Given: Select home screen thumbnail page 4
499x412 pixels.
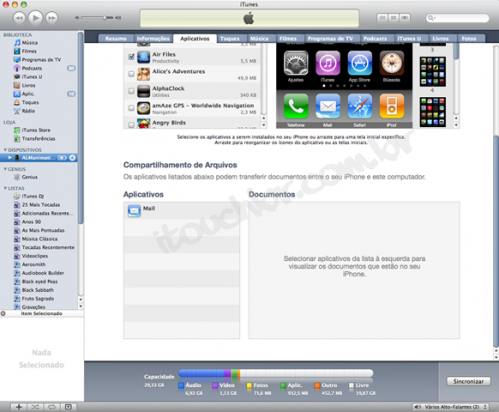Looking at the screenshot, I should point(432,72).
